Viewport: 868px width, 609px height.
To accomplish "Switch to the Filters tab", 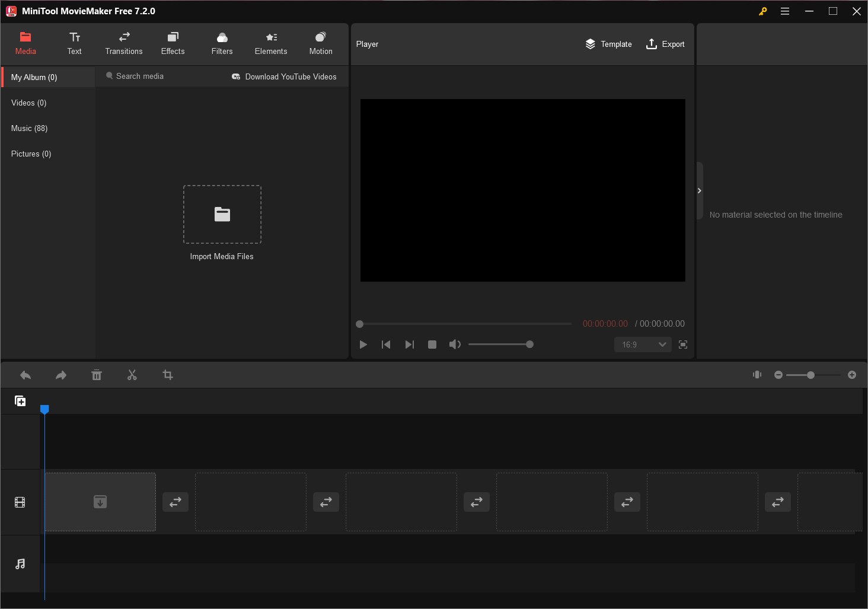I will pyautogui.click(x=222, y=44).
